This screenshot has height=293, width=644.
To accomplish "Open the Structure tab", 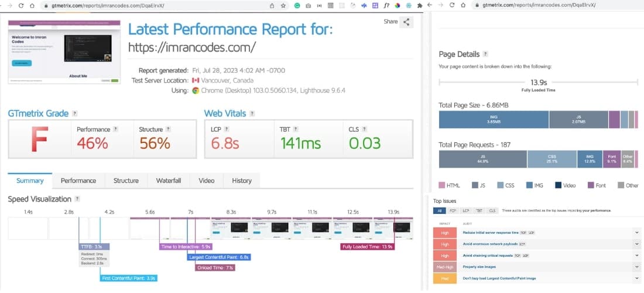I will (126, 180).
